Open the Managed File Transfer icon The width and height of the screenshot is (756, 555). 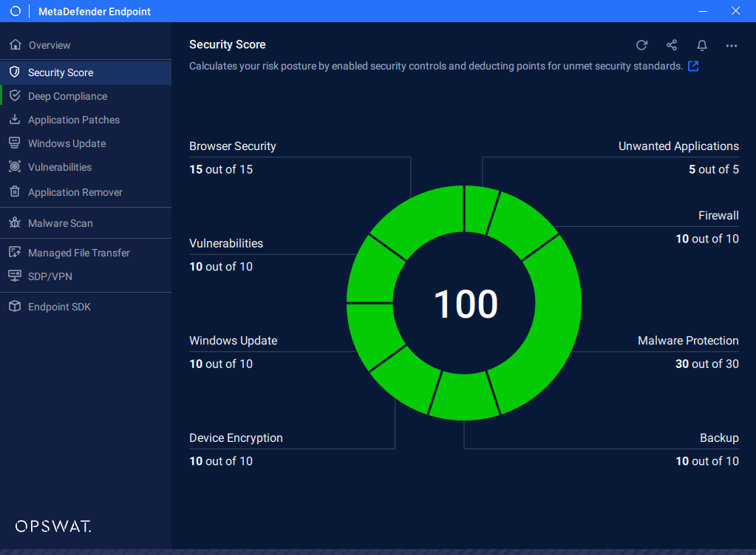(15, 252)
